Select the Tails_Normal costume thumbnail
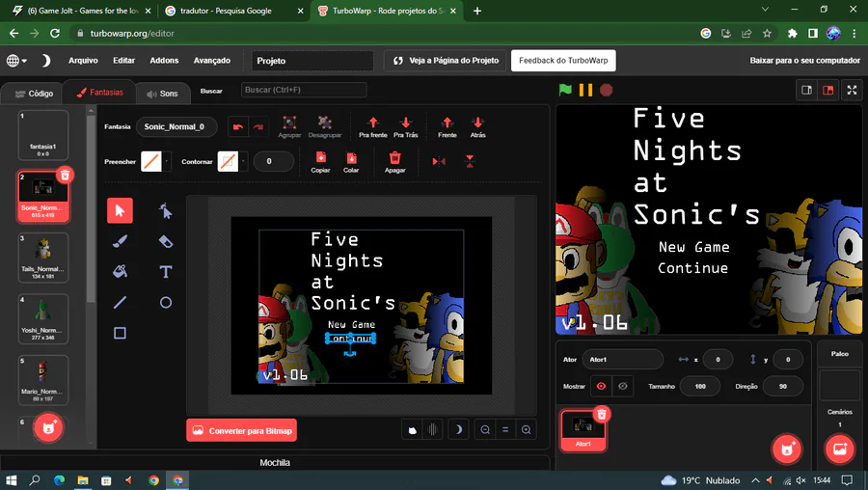 coord(43,258)
